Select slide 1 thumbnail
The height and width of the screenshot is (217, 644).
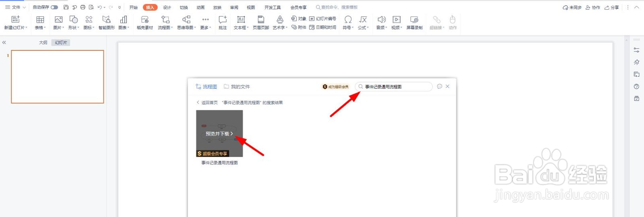[58, 77]
